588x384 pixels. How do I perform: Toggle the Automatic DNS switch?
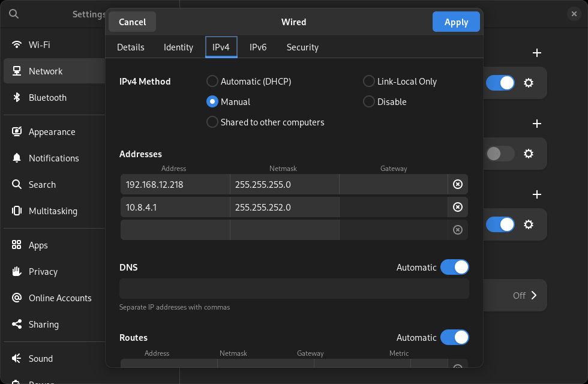point(454,267)
